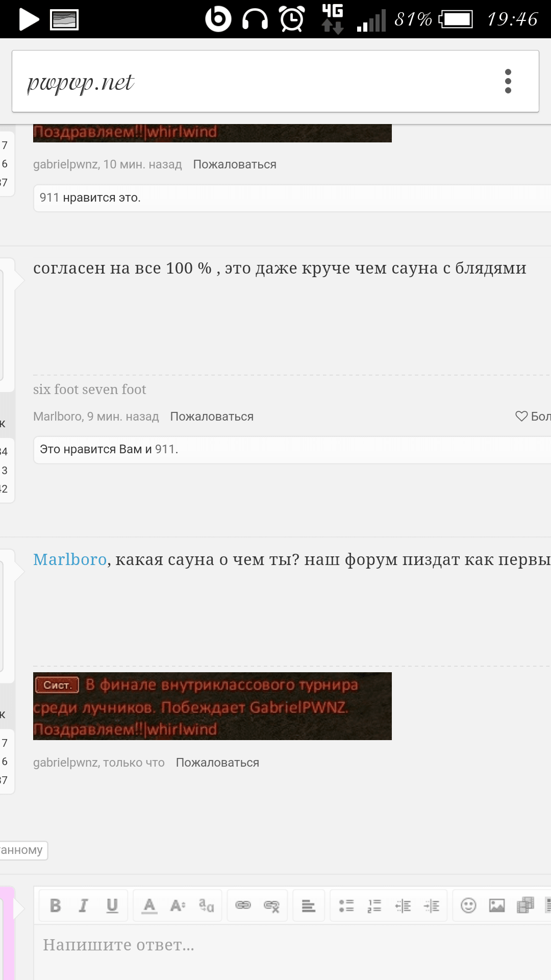Toggle italic formatting in reply editor
The width and height of the screenshot is (551, 980).
[83, 905]
